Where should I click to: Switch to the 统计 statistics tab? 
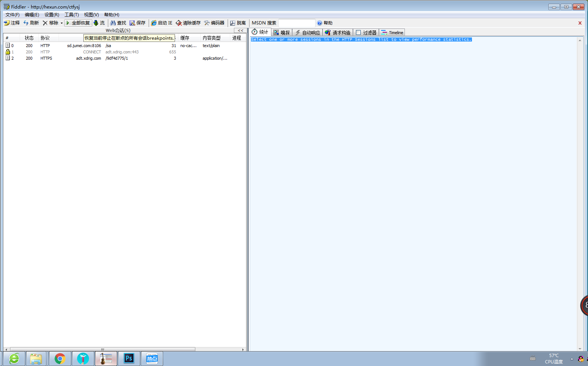click(x=260, y=32)
